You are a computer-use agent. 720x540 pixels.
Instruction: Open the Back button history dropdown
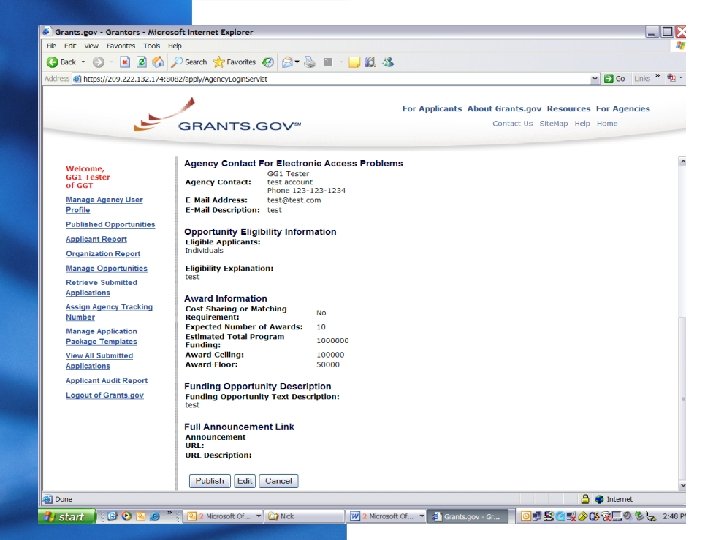(83, 62)
